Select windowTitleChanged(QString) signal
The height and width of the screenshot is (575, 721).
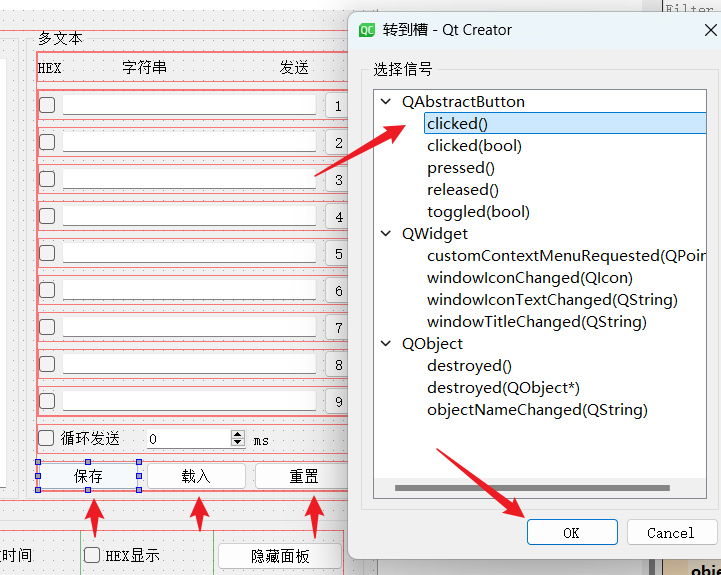(x=537, y=322)
